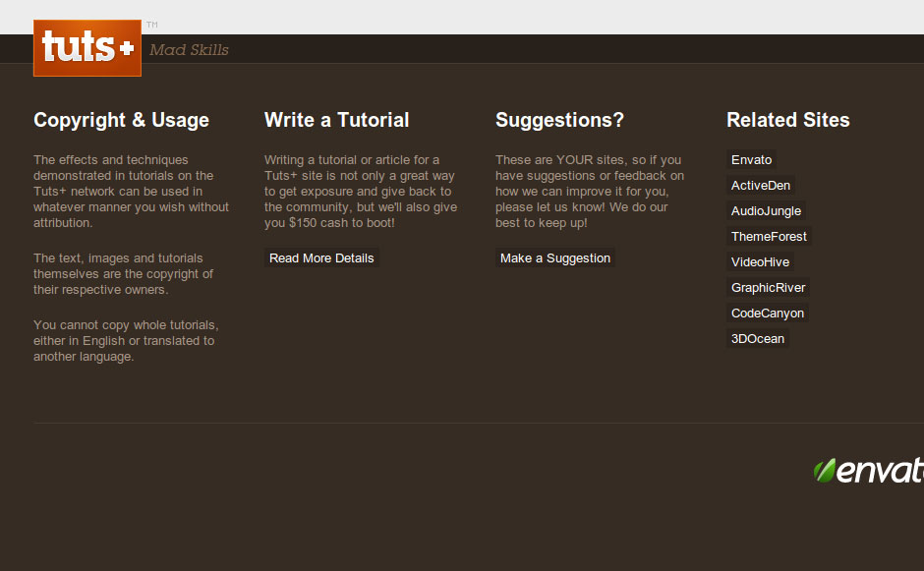Viewport: 924px width, 571px height.
Task: Click the Make a Suggestion button
Action: (555, 258)
